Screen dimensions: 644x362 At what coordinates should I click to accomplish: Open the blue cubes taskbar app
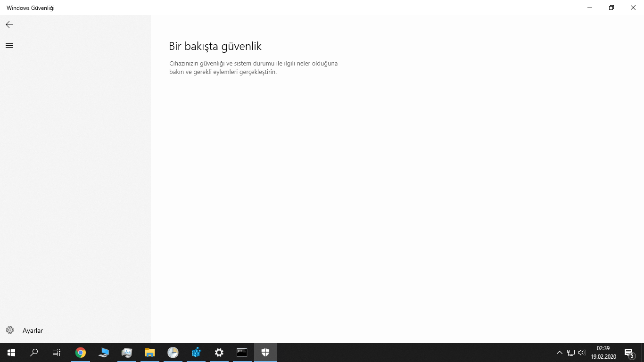(196, 352)
